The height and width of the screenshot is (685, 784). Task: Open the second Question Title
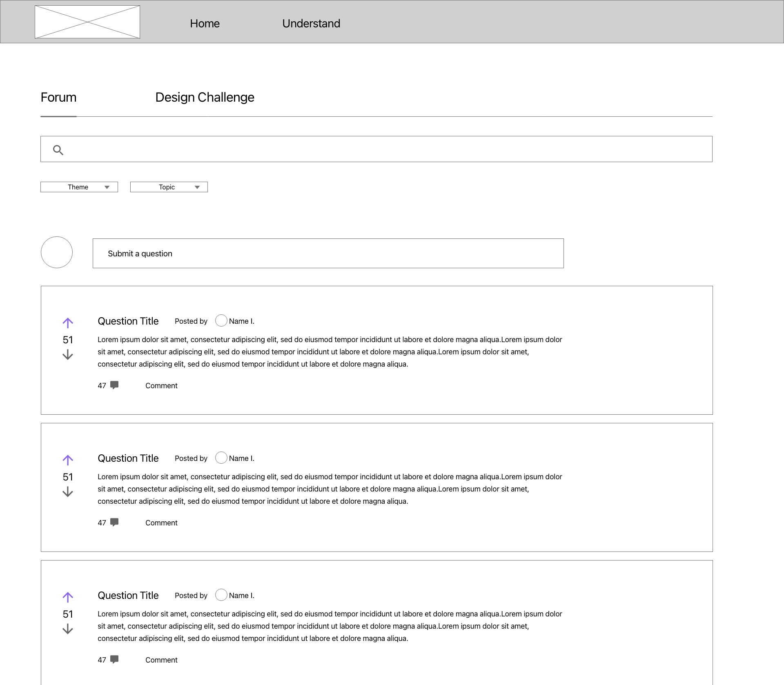pyautogui.click(x=128, y=458)
